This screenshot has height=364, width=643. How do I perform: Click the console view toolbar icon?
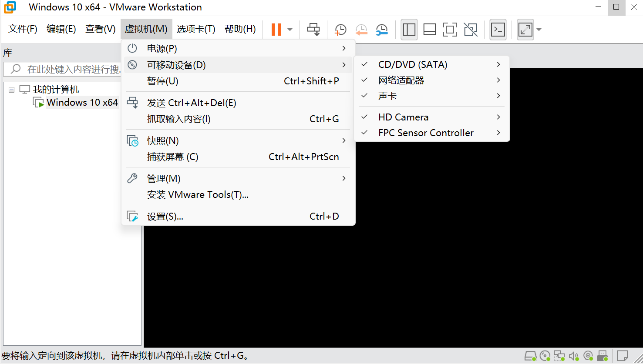pyautogui.click(x=498, y=30)
